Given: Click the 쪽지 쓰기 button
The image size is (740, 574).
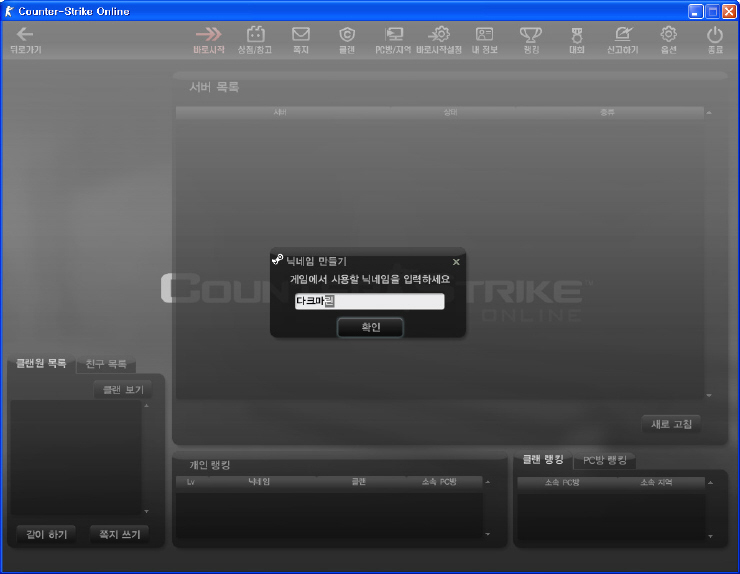Looking at the screenshot, I should (x=119, y=534).
